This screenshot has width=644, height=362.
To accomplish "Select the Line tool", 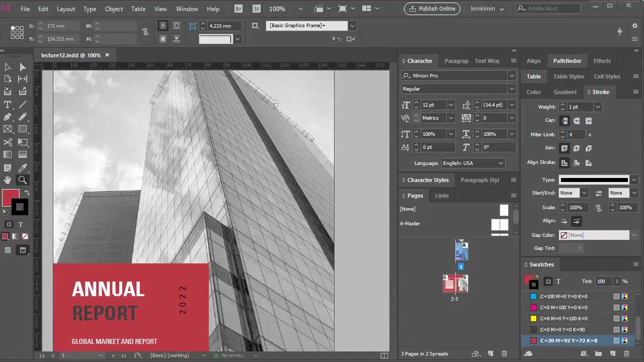I will (23, 105).
